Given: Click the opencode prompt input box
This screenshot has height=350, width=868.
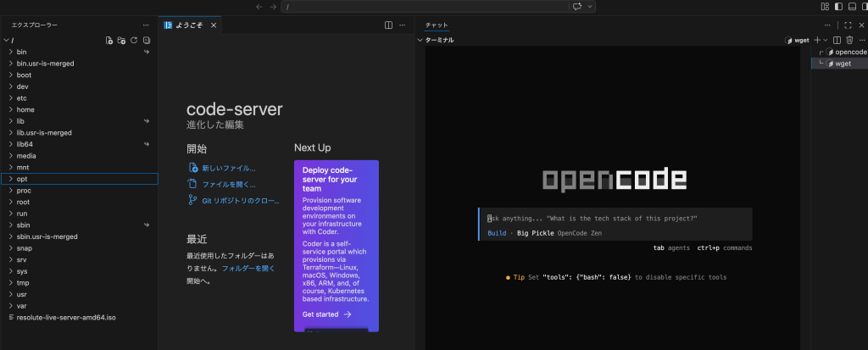Looking at the screenshot, I should pos(615,219).
